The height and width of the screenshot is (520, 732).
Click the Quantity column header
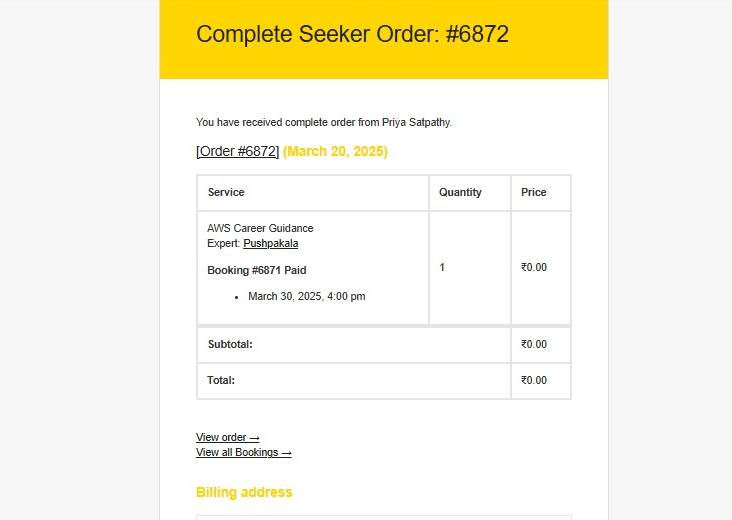[460, 192]
